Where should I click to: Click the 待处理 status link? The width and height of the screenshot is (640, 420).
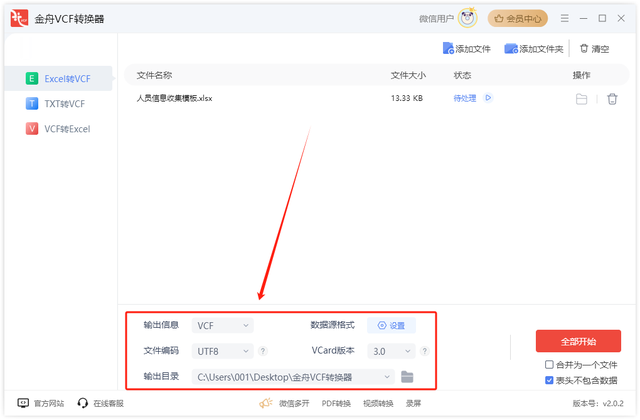[x=465, y=98]
